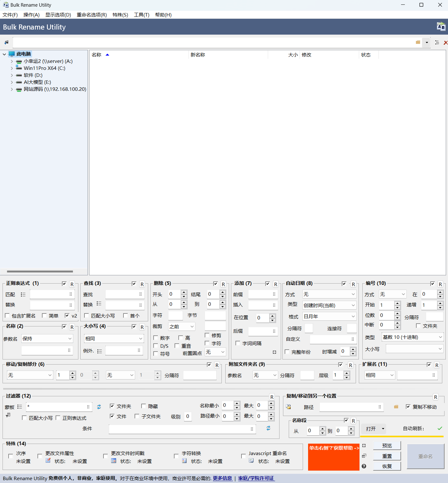Enable the 数字 checkbox in 删除 panel

coord(155,338)
